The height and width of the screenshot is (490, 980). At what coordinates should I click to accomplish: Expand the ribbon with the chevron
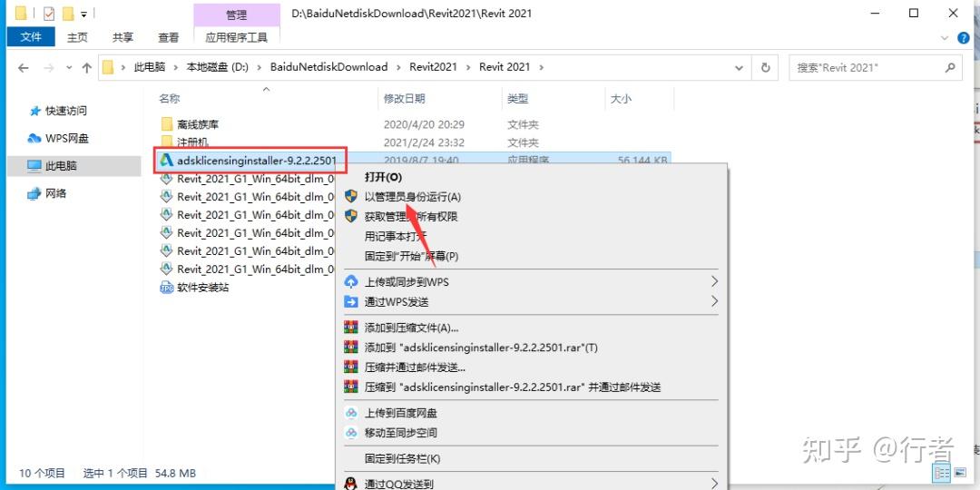(945, 38)
